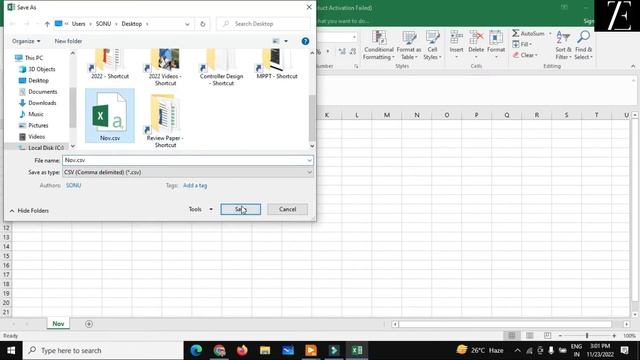Click Add a tag link
The height and width of the screenshot is (360, 640).
[195, 185]
